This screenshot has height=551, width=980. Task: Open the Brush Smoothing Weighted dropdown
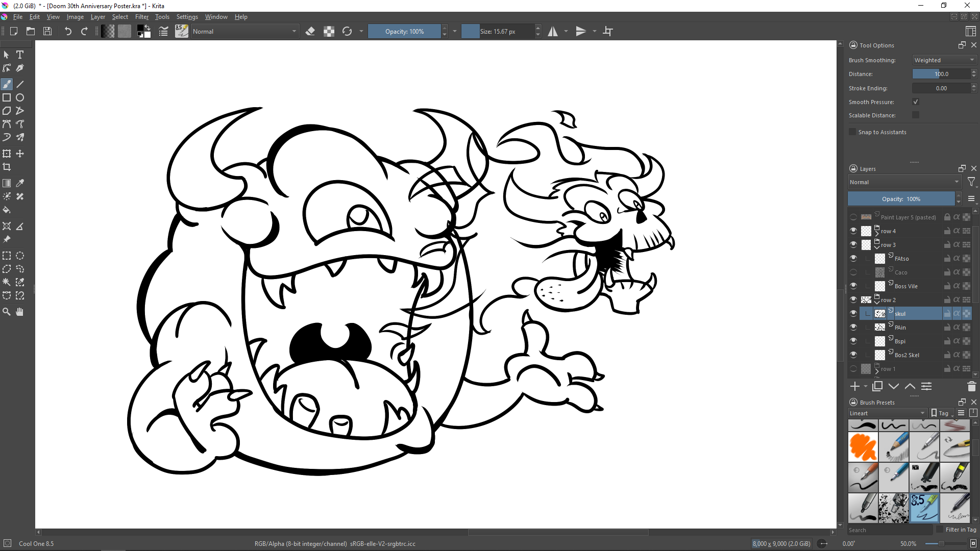tap(945, 60)
